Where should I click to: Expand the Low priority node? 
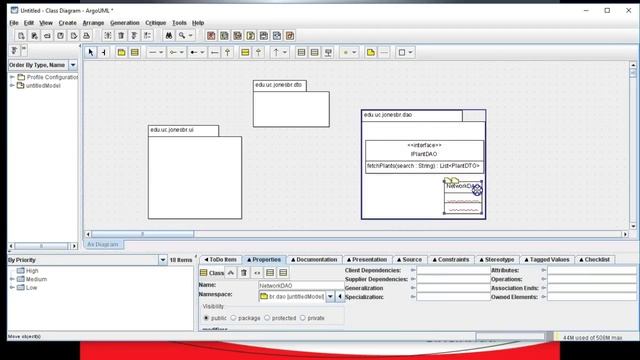[12, 287]
